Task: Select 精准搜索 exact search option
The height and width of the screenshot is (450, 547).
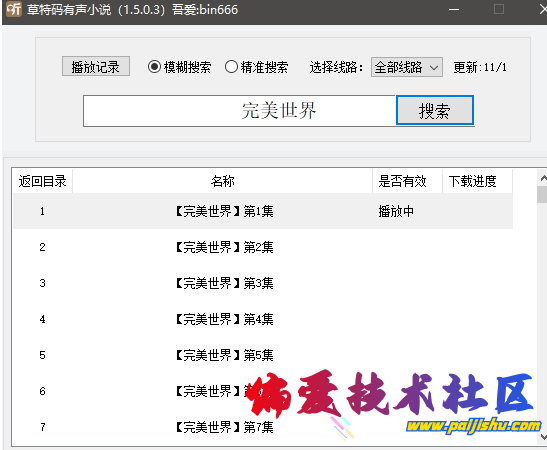Action: (256, 67)
